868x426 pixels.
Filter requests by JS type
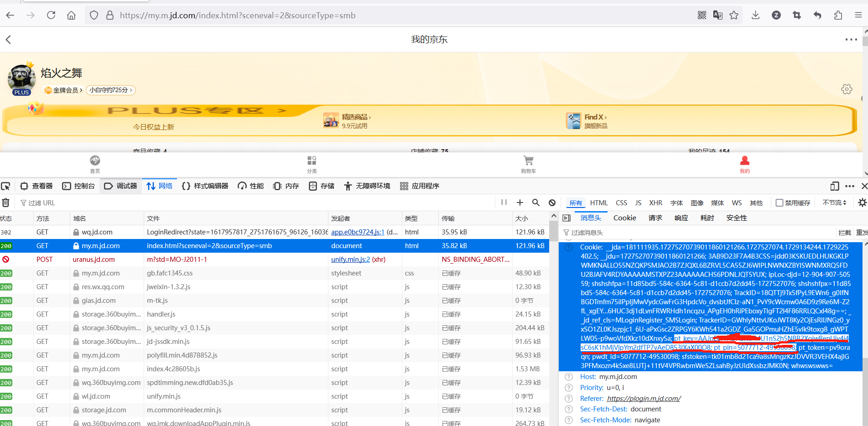638,203
